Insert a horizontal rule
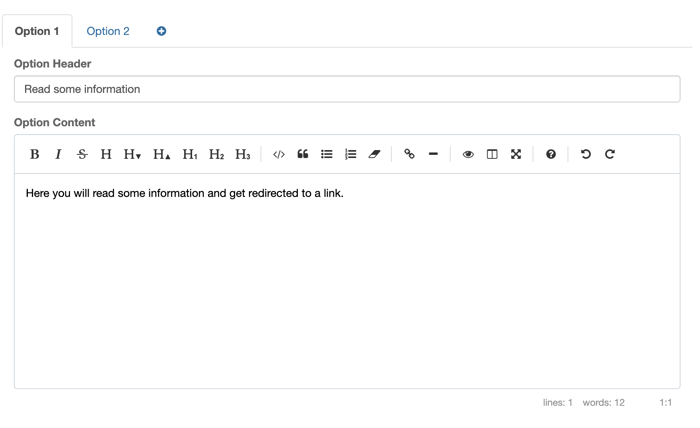 (433, 154)
